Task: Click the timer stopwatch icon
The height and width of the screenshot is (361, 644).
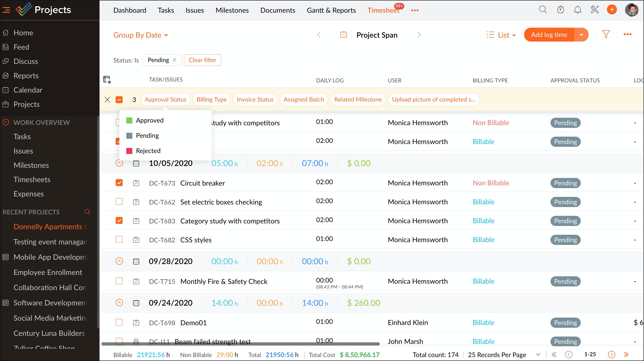Action: click(x=560, y=10)
